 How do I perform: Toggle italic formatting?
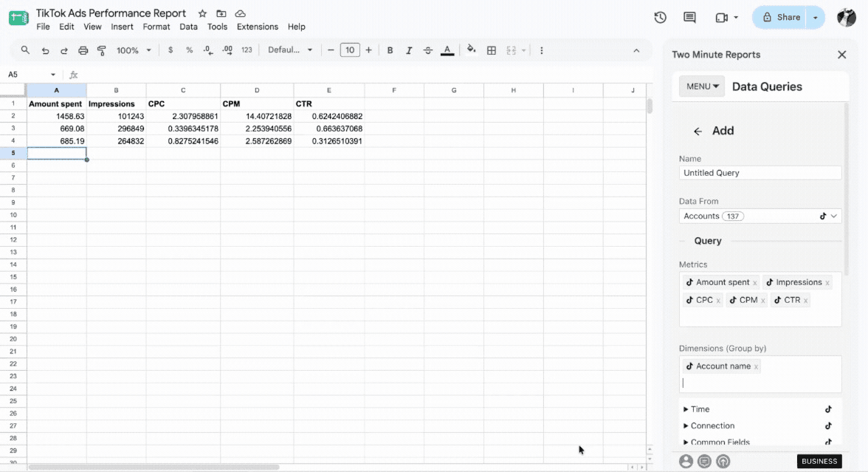(x=409, y=50)
